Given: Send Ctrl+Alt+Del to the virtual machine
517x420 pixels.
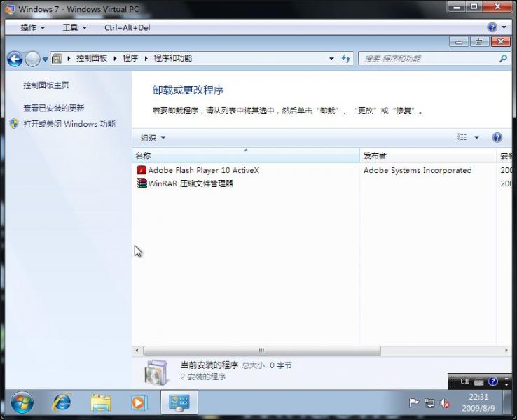Looking at the screenshot, I should pyautogui.click(x=127, y=28).
